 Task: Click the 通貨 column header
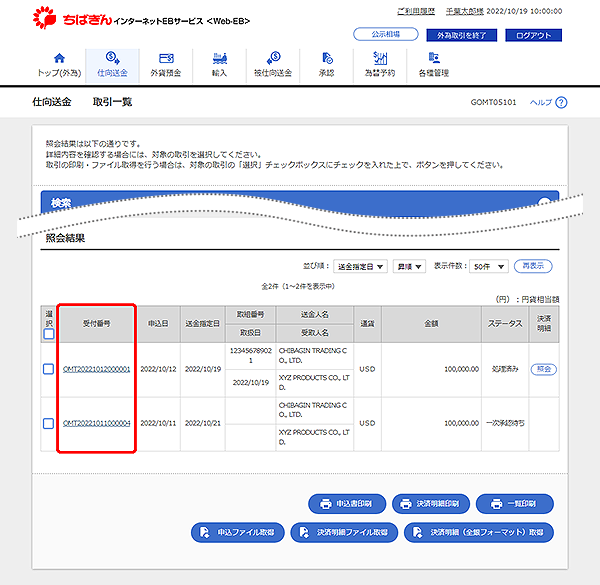(x=367, y=324)
